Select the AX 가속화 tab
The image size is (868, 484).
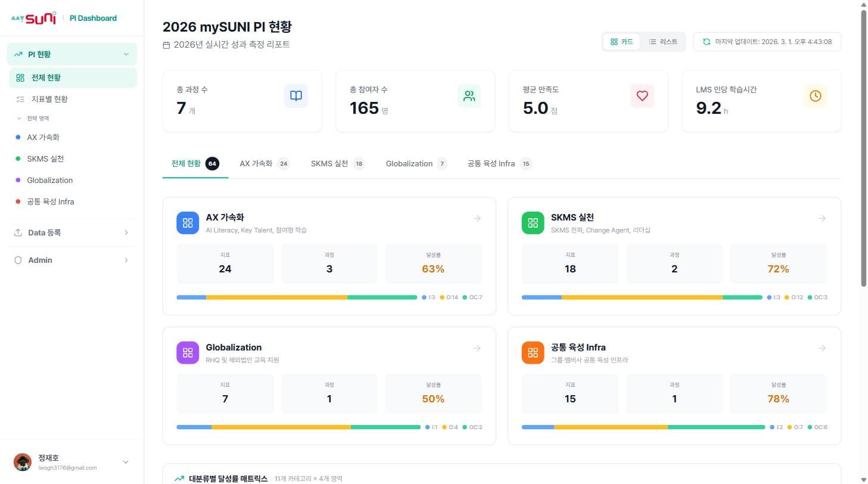tap(265, 163)
